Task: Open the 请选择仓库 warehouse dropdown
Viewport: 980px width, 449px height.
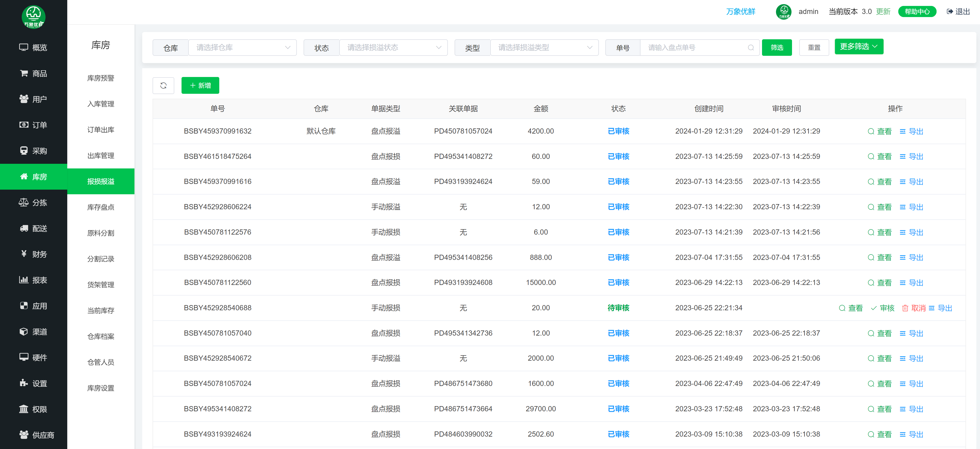Action: point(242,48)
